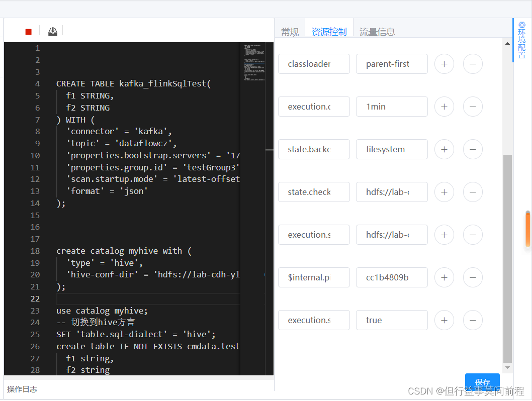Click the gray config panel scrollbar thumb
The width and height of the screenshot is (532, 401).
507,259
